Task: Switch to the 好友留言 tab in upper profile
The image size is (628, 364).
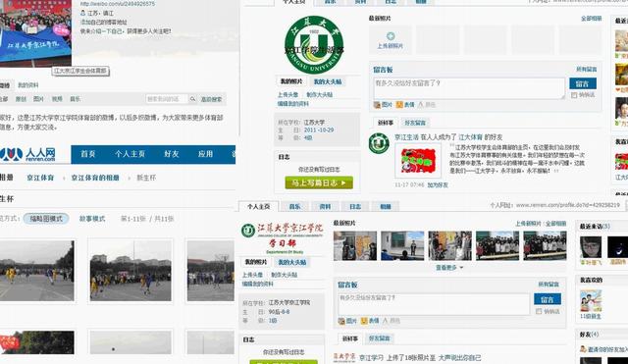Action: pos(415,123)
